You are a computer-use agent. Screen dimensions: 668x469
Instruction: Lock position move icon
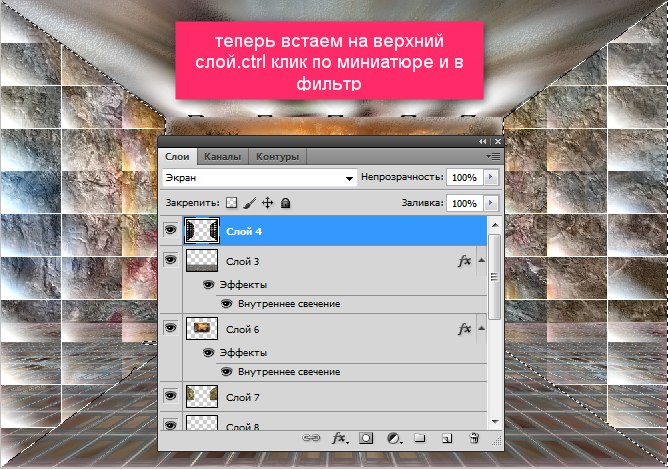coord(267,203)
